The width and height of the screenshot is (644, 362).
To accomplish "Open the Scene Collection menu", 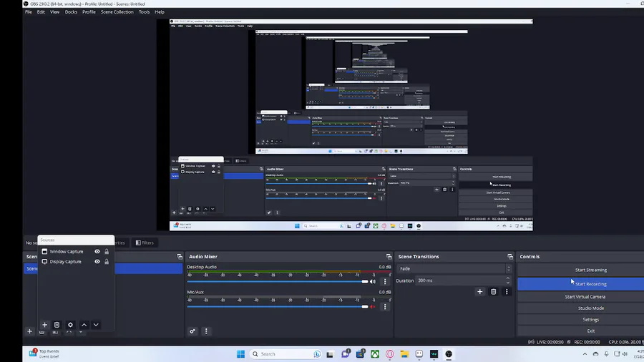I will point(117,12).
